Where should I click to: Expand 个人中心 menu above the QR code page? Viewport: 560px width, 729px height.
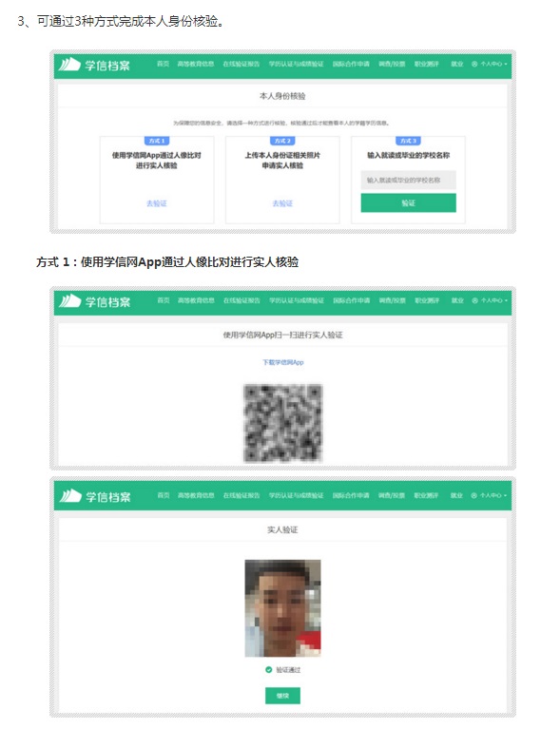[x=490, y=300]
